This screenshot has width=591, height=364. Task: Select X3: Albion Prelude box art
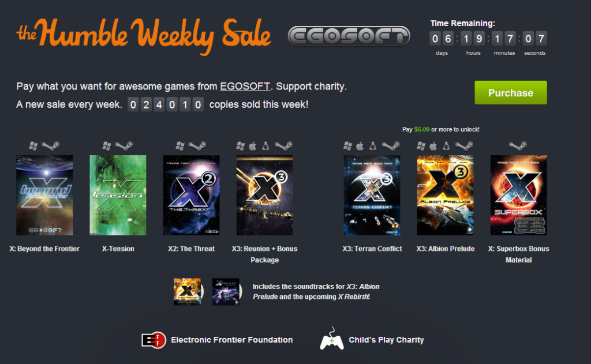[x=445, y=195]
